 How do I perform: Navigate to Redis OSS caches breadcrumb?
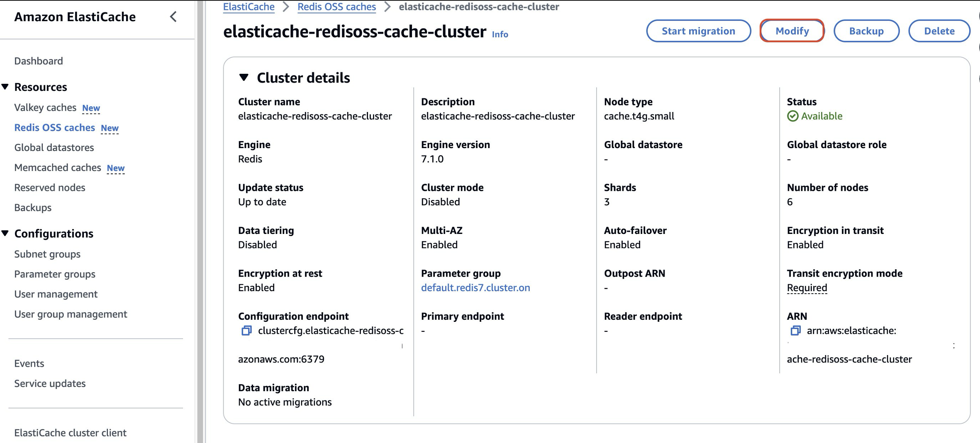pos(336,7)
